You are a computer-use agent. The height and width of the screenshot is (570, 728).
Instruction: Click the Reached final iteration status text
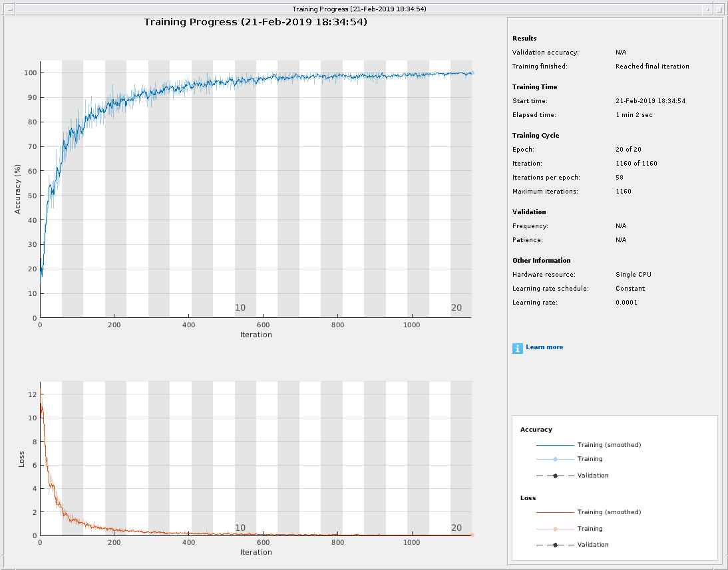pyautogui.click(x=652, y=67)
